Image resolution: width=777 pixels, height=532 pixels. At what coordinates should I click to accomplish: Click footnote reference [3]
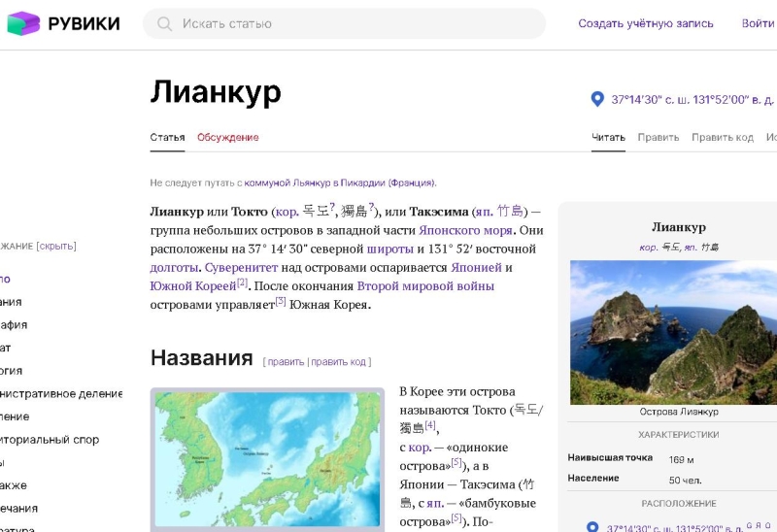coord(281,301)
